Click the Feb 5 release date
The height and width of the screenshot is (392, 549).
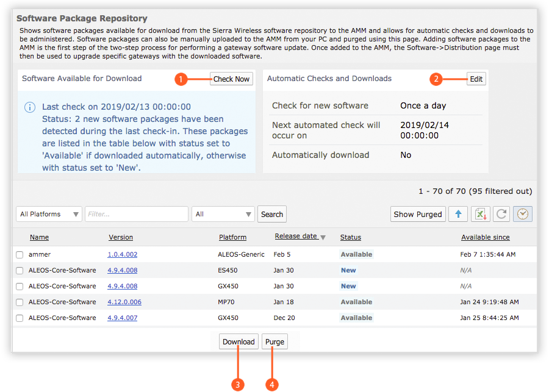coord(282,254)
